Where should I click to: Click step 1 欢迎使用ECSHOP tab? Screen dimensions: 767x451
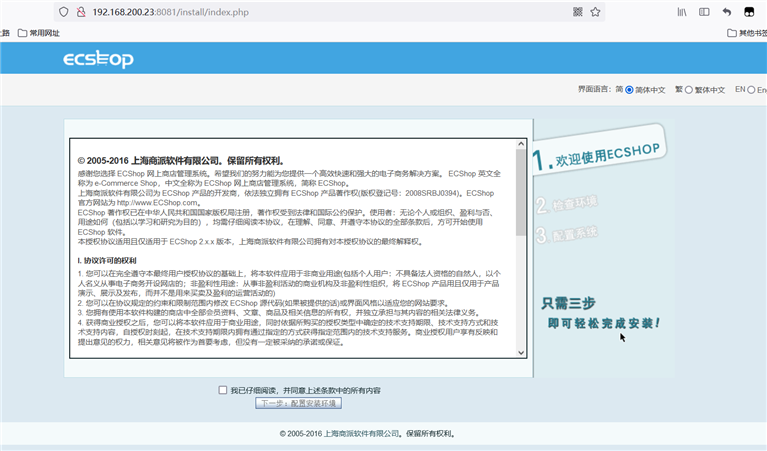(600, 150)
